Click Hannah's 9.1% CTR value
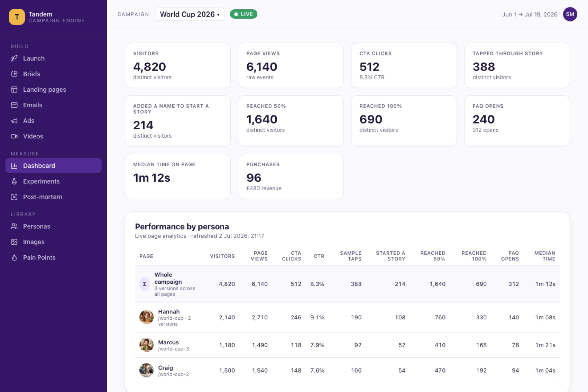The image size is (588, 392). tap(317, 318)
